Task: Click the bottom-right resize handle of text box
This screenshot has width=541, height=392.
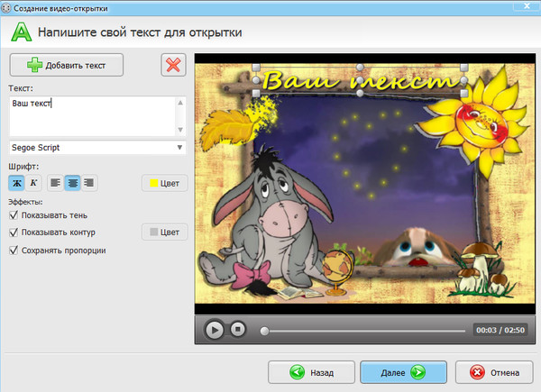Action: pyautogui.click(x=464, y=94)
